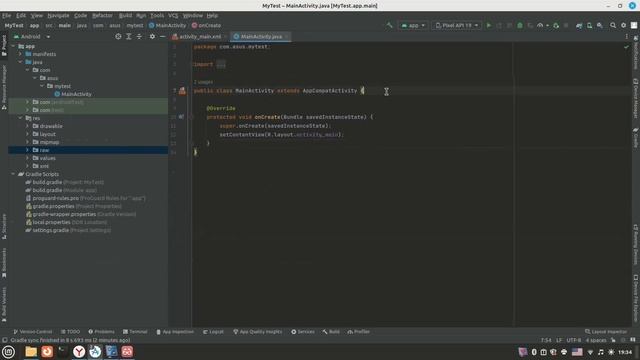Click Collapse All in Project panel

point(139,36)
